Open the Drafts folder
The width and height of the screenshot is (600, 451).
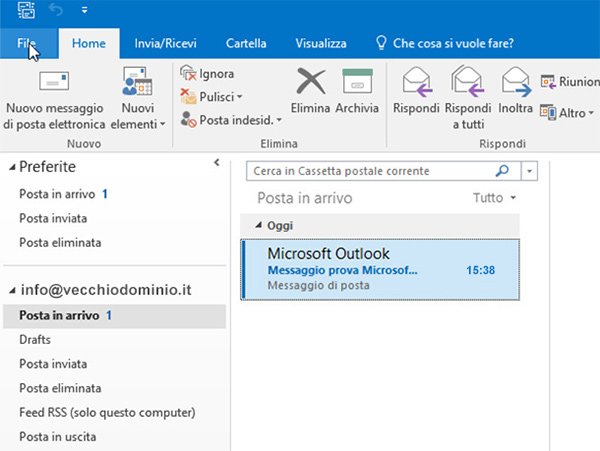35,339
